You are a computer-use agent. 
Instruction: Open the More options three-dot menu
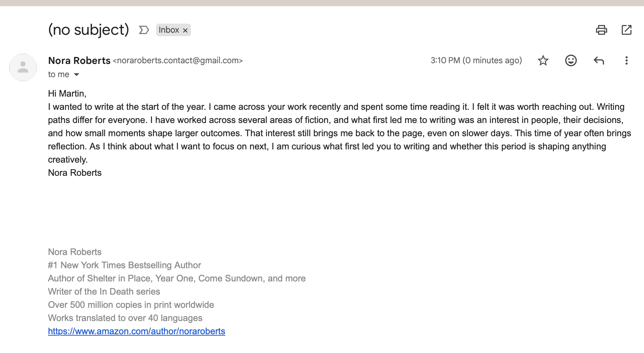click(x=626, y=61)
